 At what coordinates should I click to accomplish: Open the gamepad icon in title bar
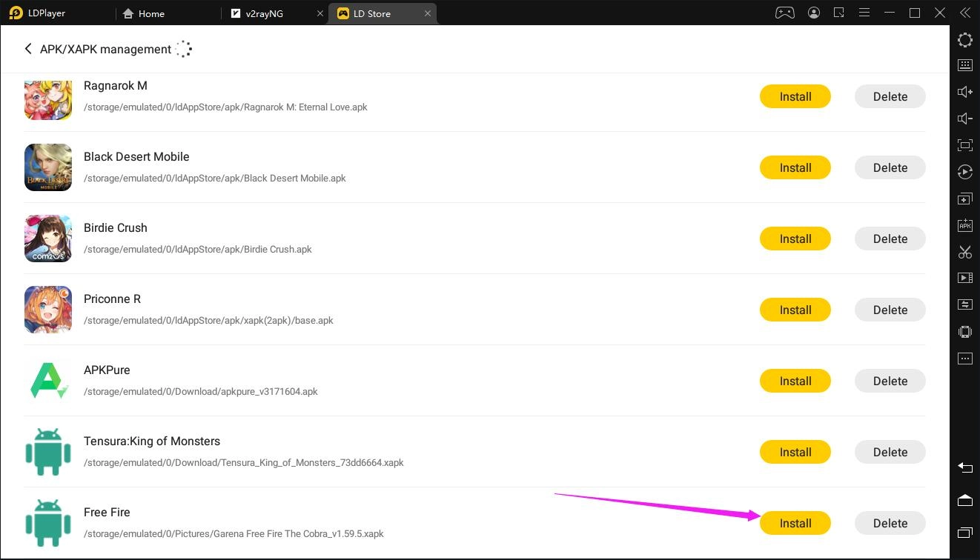[784, 13]
